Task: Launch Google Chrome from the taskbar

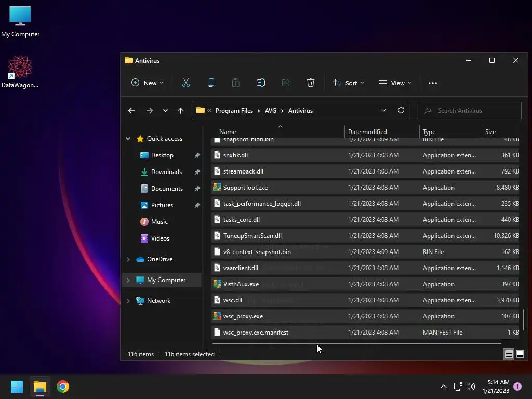Action: [63, 387]
